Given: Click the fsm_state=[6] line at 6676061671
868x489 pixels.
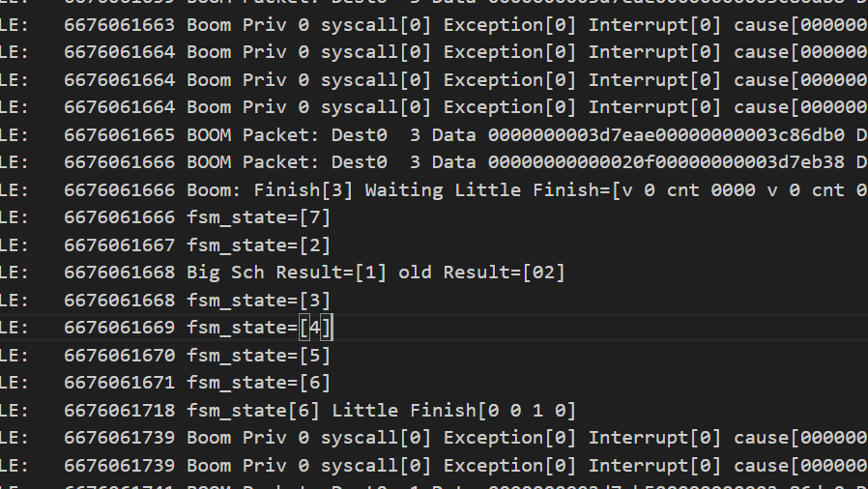Looking at the screenshot, I should [166, 383].
